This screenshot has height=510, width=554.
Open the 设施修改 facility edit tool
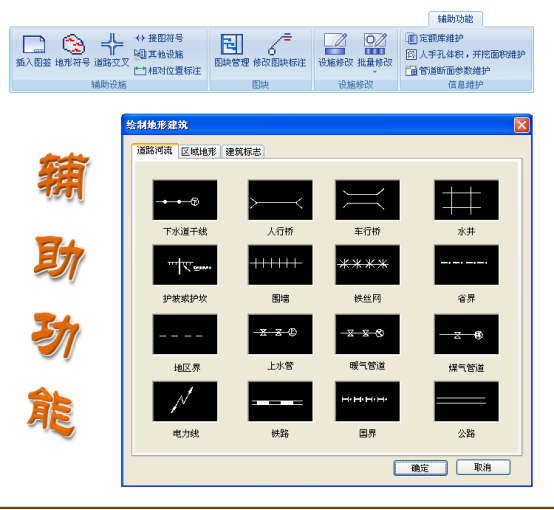tap(336, 50)
